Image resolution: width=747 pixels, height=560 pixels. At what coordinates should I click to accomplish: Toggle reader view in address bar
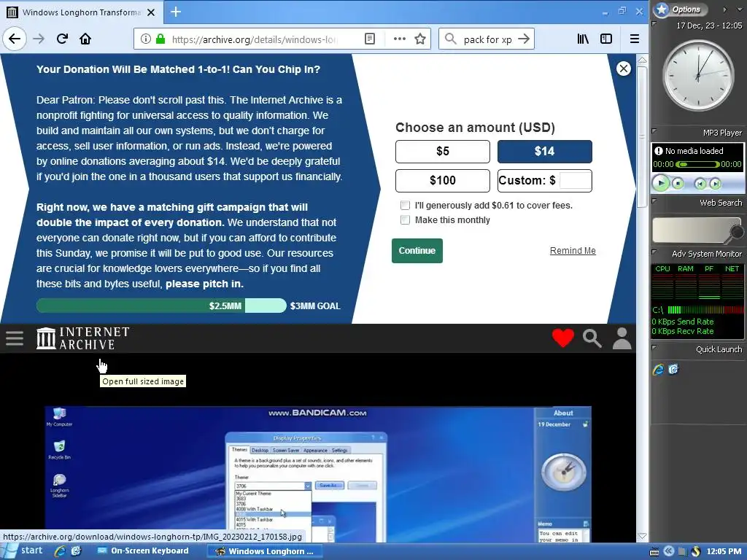tap(370, 39)
